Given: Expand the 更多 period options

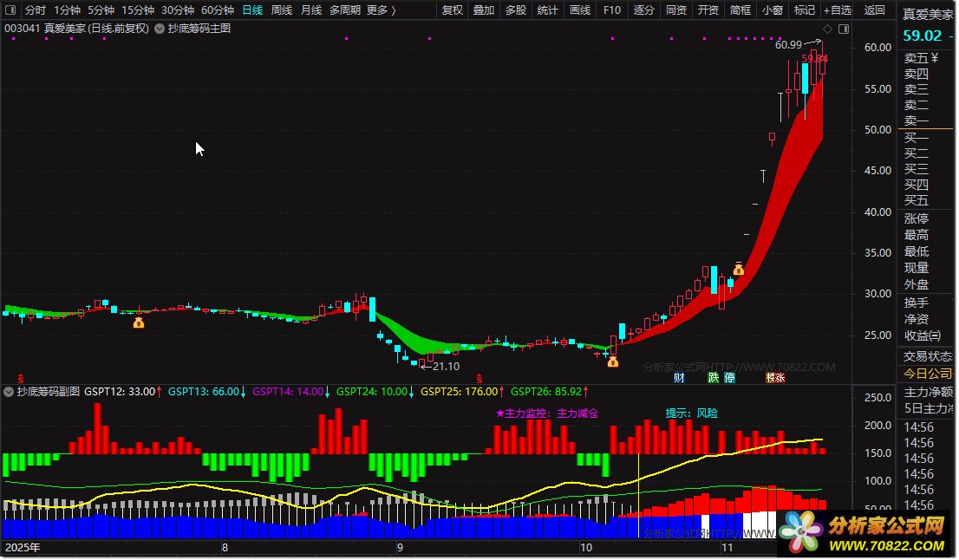Looking at the screenshot, I should click(381, 10).
